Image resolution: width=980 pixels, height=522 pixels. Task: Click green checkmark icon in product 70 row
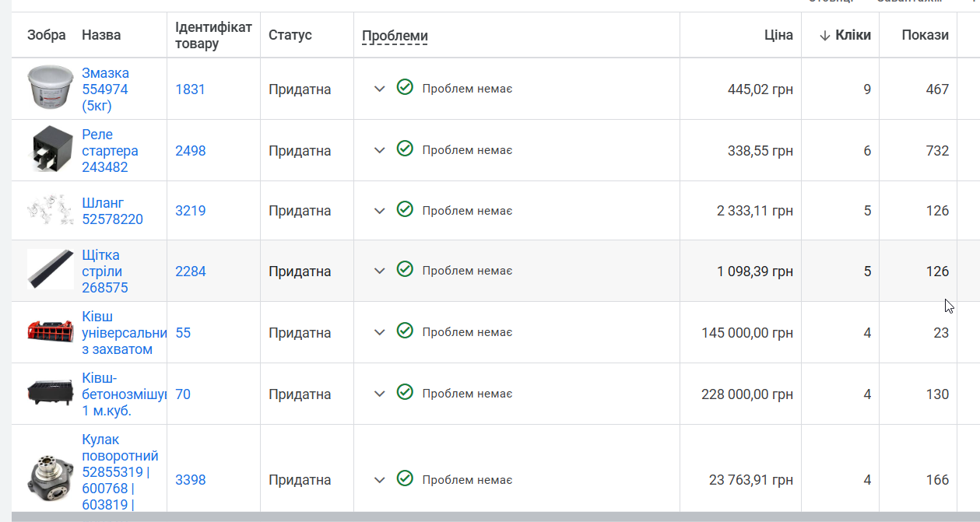pos(405,392)
